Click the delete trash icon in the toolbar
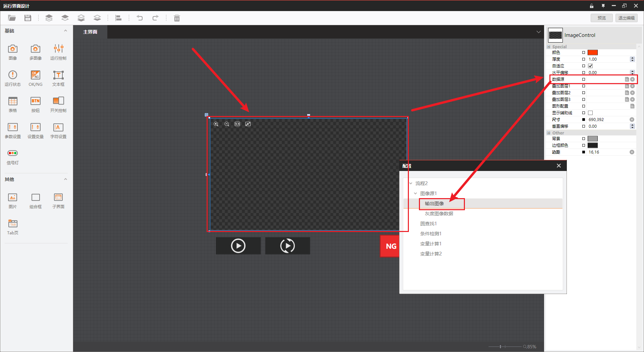The width and height of the screenshot is (644, 352). tap(177, 18)
